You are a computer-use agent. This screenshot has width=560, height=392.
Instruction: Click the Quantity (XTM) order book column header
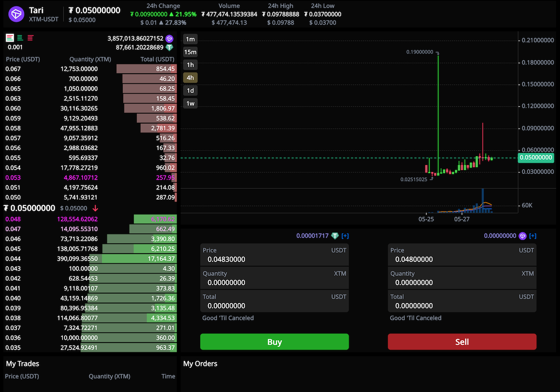tap(90, 59)
